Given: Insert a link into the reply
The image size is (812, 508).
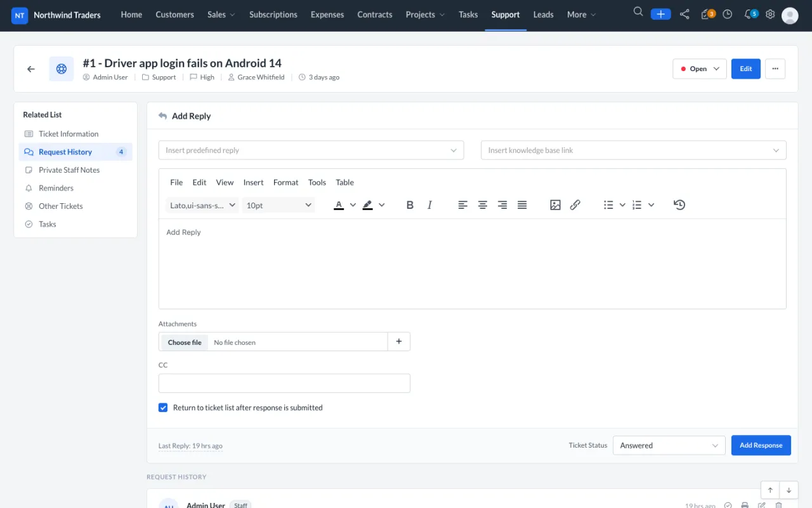Looking at the screenshot, I should 575,205.
